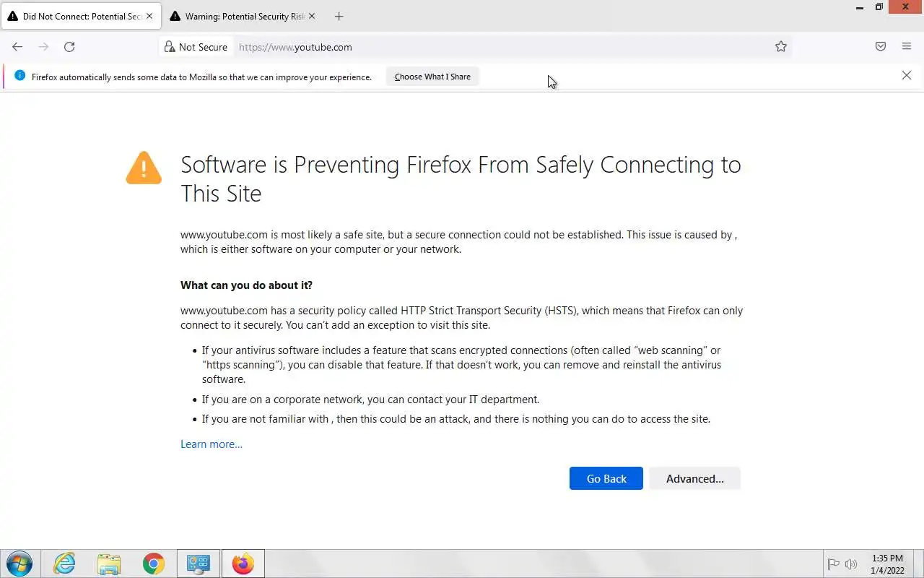Switch to 'Warning: Potential Security Risk' tab
This screenshot has width=924, height=578.
pos(243,17)
